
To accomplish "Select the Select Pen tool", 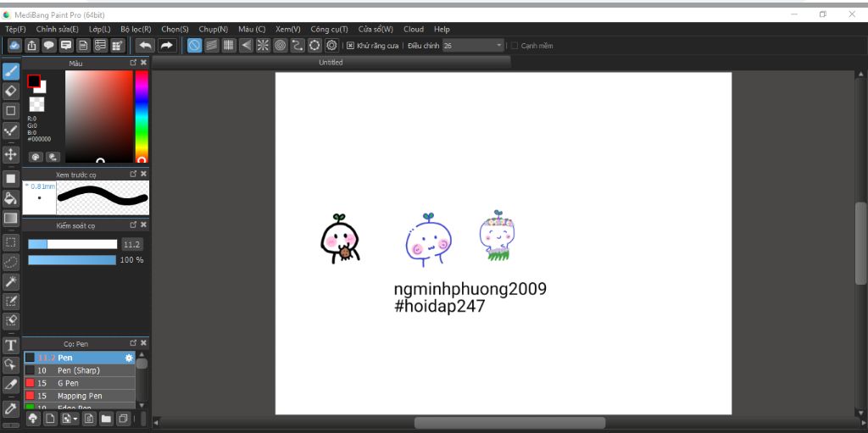I will tap(10, 301).
